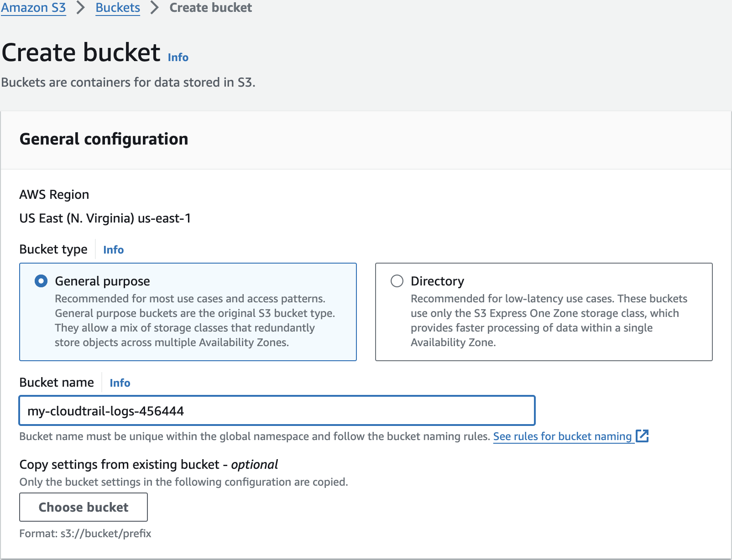Click the external link icon after bucket naming

tap(642, 436)
